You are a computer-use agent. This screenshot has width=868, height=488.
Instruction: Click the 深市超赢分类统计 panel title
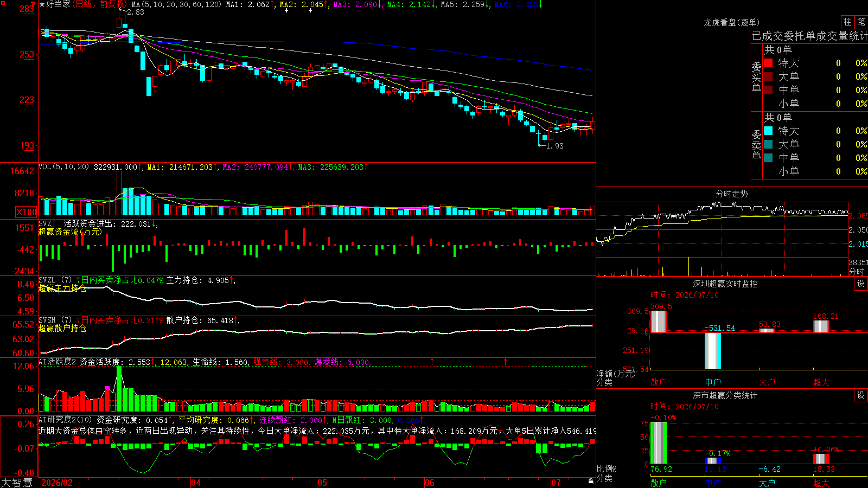tap(725, 395)
